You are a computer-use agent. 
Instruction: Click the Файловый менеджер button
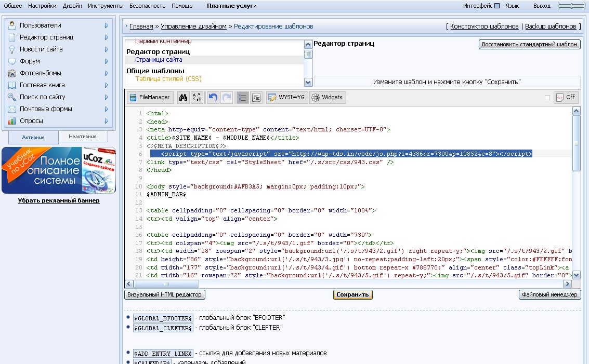click(549, 294)
